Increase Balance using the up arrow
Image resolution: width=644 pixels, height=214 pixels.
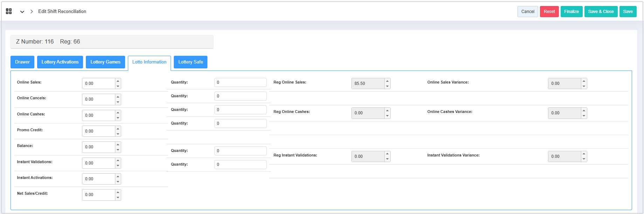118,145
